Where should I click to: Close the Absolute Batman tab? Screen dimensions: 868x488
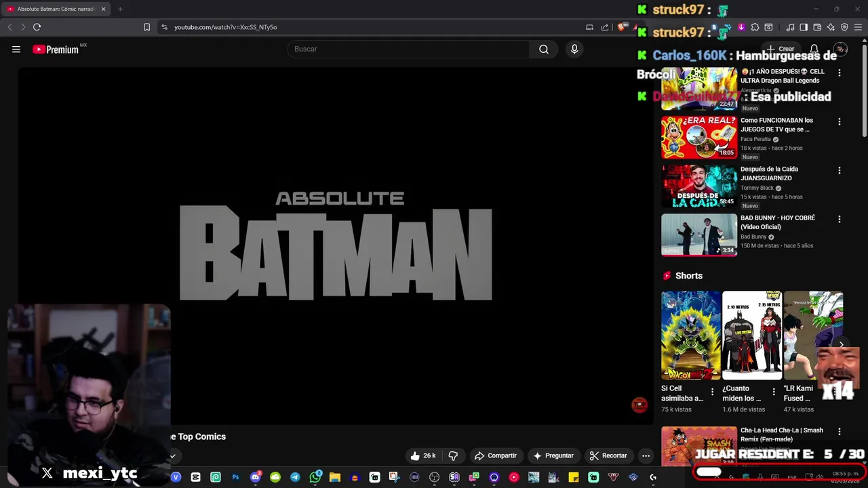103,9
